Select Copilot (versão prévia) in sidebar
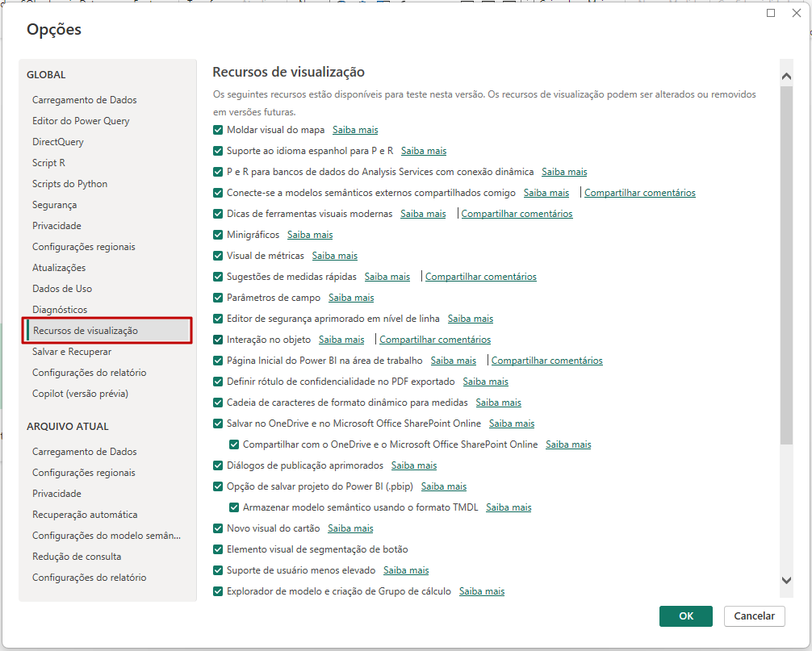 (80, 394)
